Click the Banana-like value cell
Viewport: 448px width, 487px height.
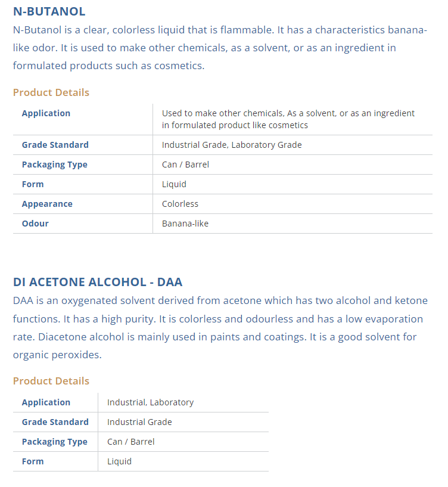click(x=185, y=224)
